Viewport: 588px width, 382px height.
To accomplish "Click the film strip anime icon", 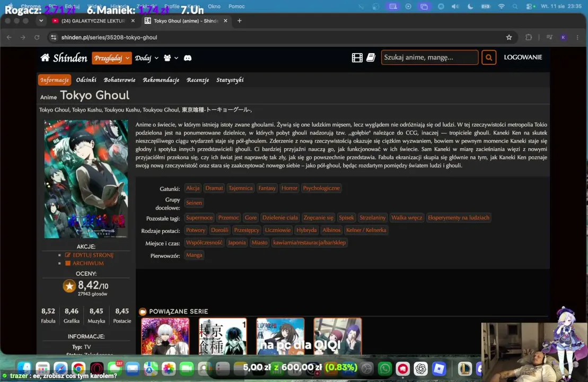I will click(x=357, y=57).
